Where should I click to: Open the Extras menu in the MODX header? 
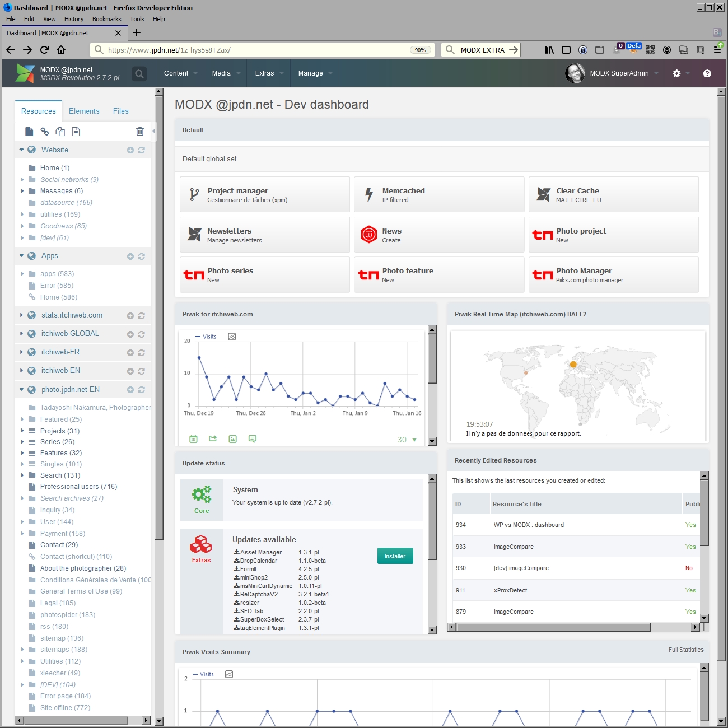[x=269, y=73]
